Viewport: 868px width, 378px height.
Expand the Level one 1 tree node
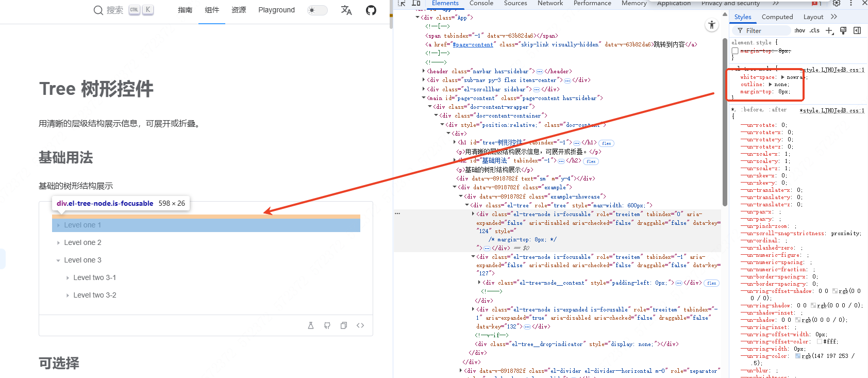tap(58, 225)
